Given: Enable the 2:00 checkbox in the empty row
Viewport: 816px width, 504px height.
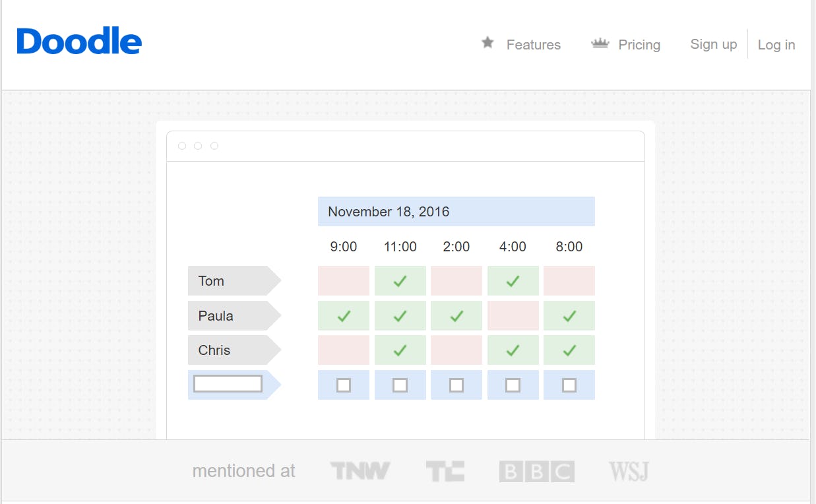Looking at the screenshot, I should [456, 385].
